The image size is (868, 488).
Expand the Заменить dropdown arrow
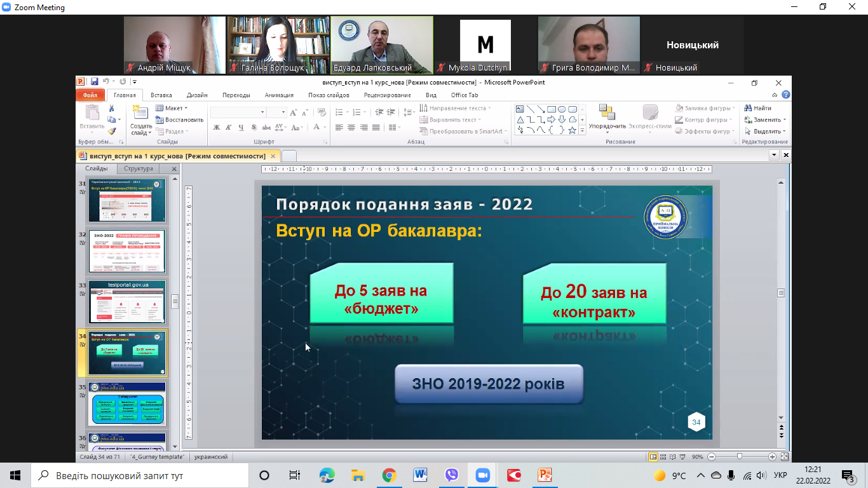785,119
